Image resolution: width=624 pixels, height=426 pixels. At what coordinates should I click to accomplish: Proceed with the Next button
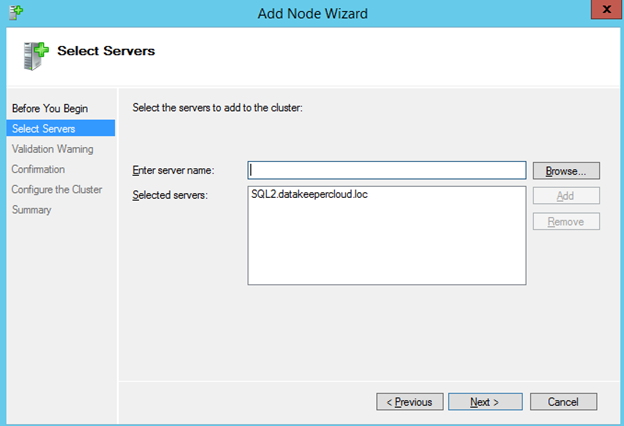[485, 402]
